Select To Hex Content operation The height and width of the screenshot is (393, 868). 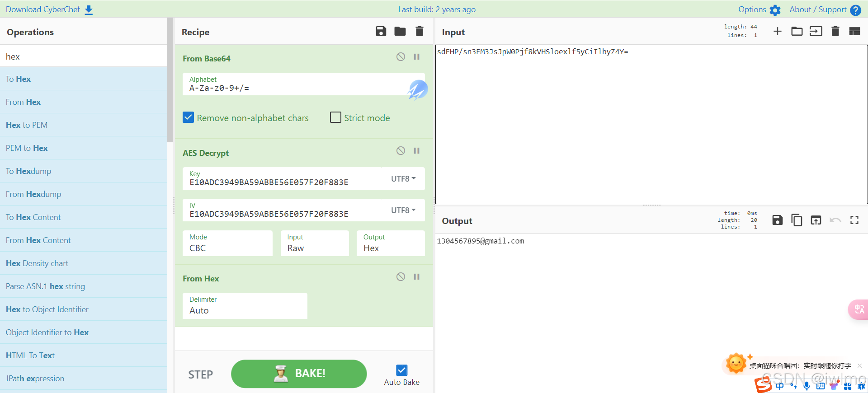(84, 217)
